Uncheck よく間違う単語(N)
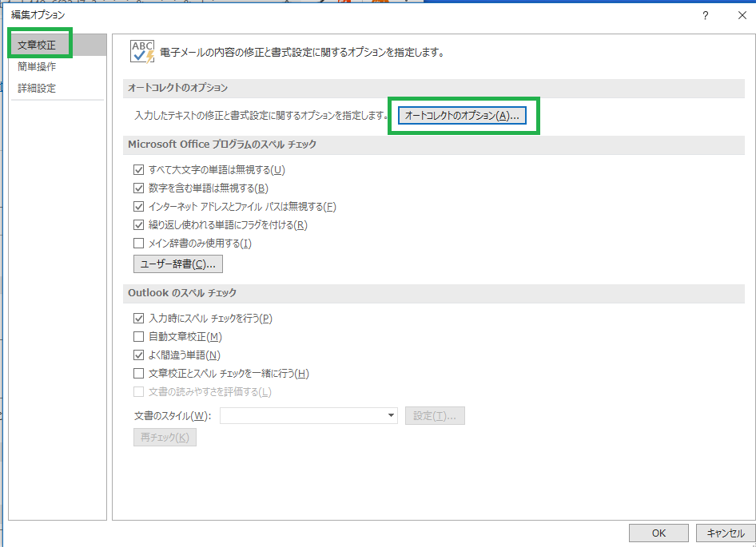Screen dimensions: 756x547 point(139,355)
